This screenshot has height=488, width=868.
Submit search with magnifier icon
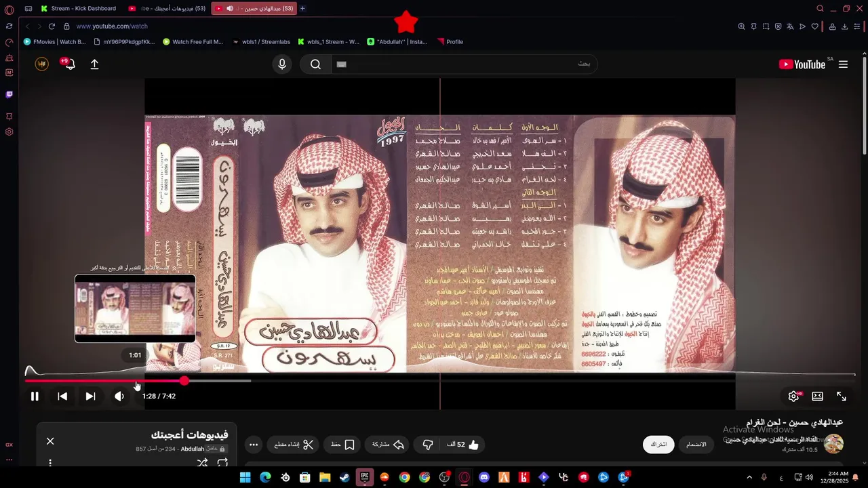tap(315, 64)
